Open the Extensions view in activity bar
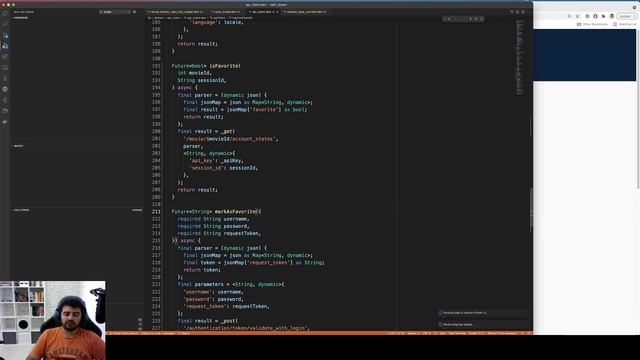The height and width of the screenshot is (360, 640). click(x=5, y=57)
